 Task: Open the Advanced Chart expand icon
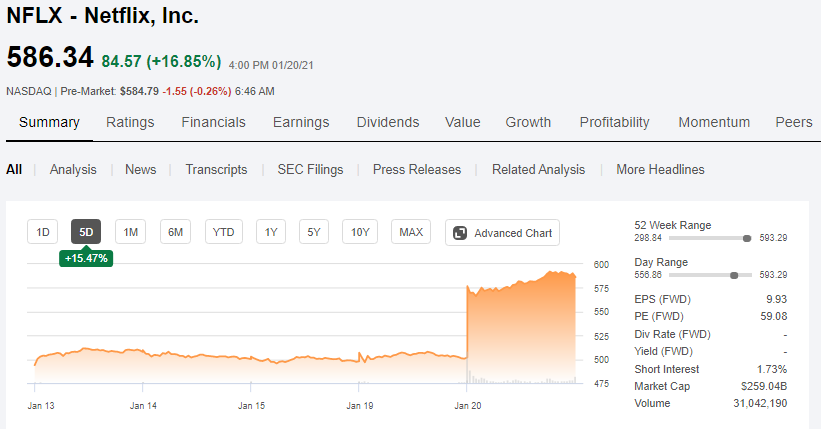460,233
